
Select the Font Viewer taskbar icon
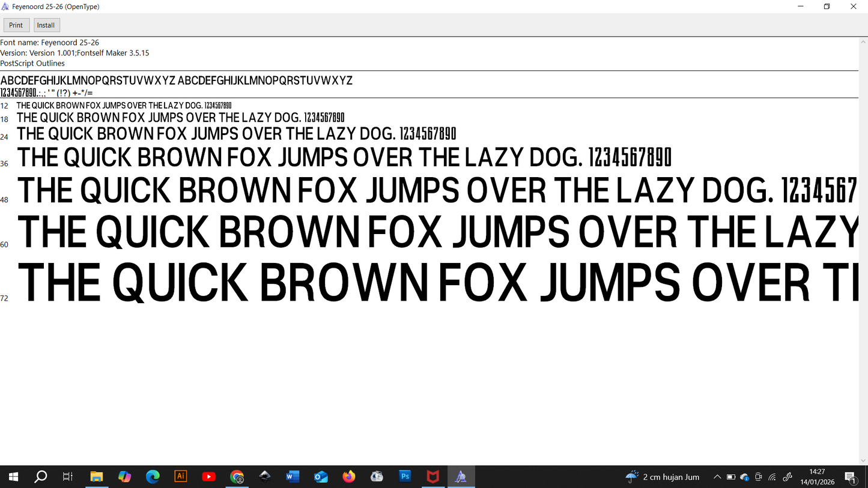[x=461, y=477]
